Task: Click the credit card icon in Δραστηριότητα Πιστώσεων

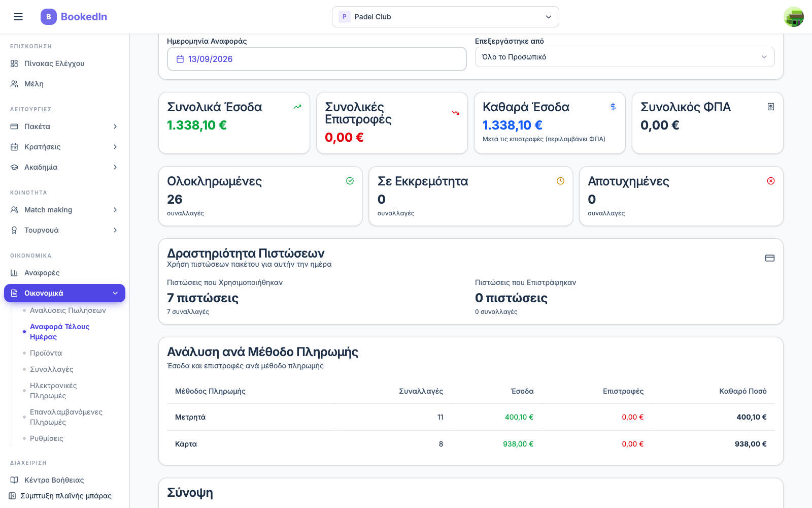Action: (770, 258)
